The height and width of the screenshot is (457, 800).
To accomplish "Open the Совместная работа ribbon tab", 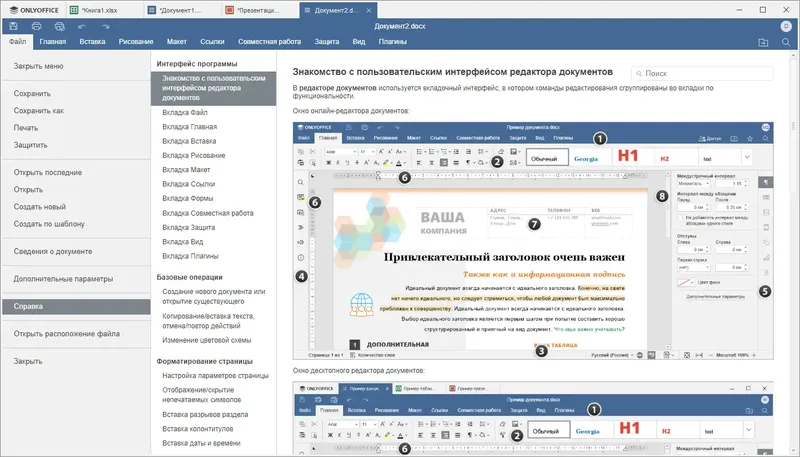I will pyautogui.click(x=269, y=42).
